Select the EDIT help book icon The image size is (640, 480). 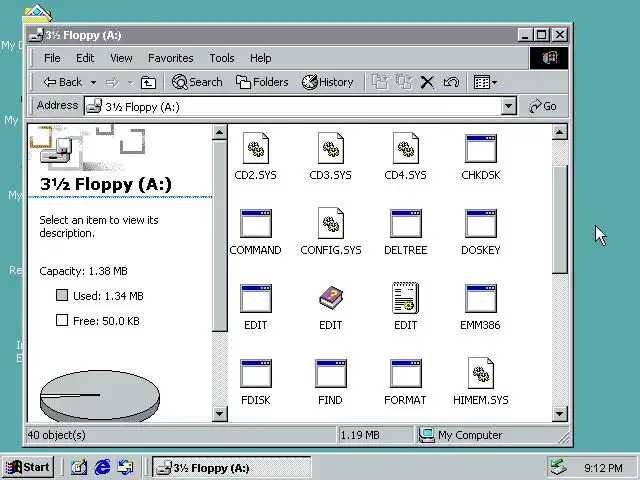[x=331, y=298]
